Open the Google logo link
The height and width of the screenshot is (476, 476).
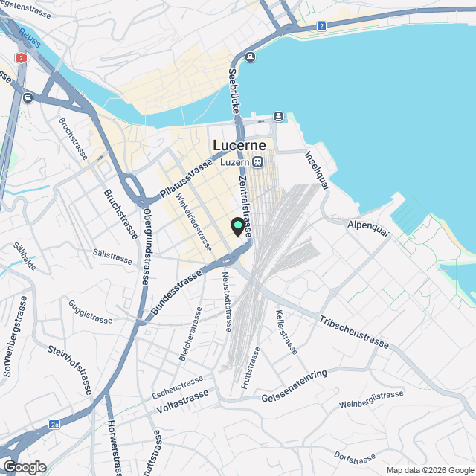(x=25, y=468)
